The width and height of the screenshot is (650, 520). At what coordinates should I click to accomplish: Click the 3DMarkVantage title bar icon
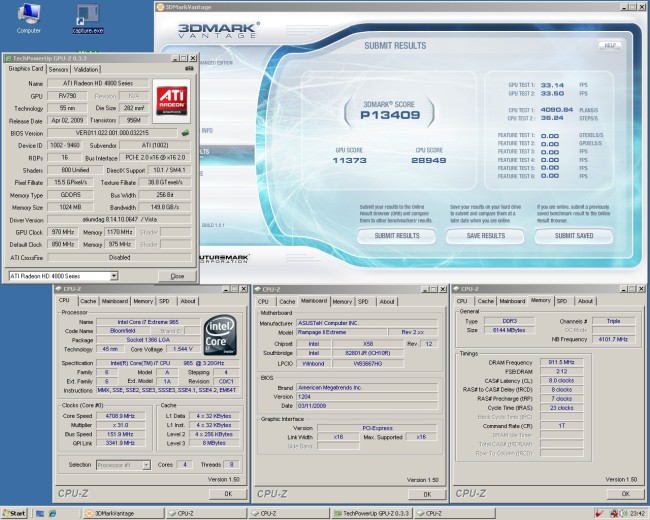tap(160, 7)
